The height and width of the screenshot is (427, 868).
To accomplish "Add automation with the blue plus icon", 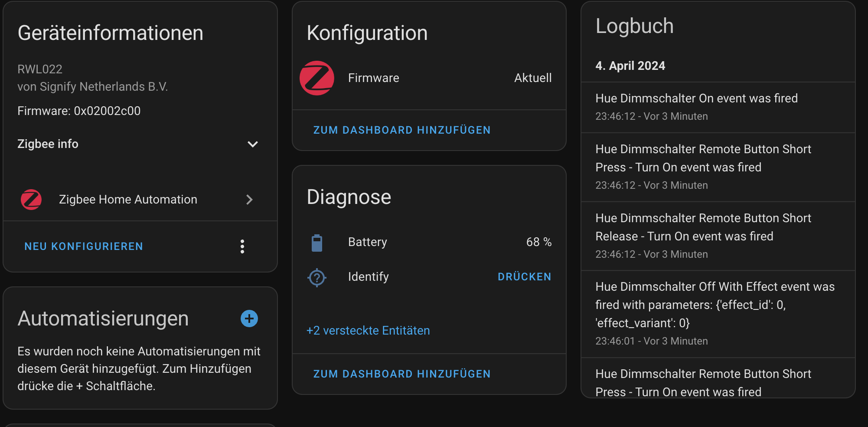I will (249, 319).
